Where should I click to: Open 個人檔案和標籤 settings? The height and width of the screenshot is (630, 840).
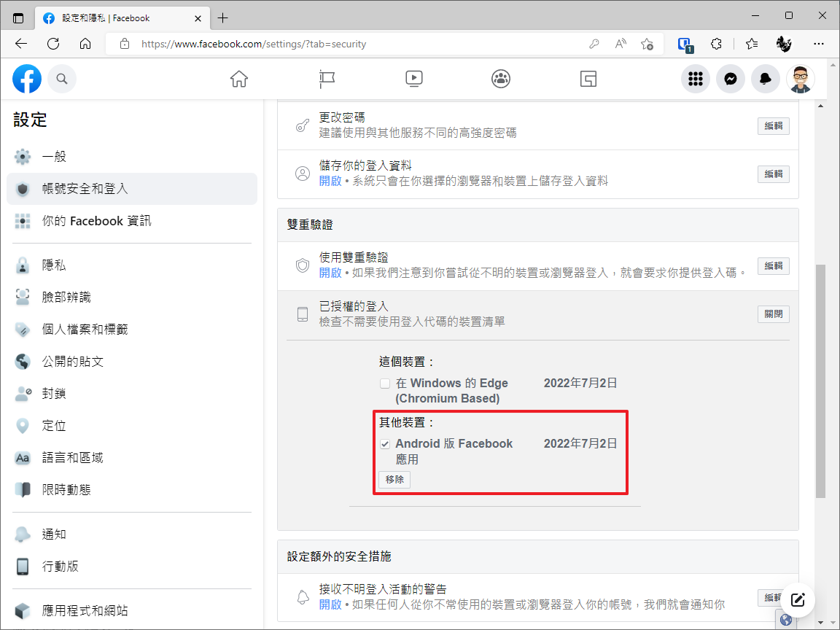(x=132, y=330)
